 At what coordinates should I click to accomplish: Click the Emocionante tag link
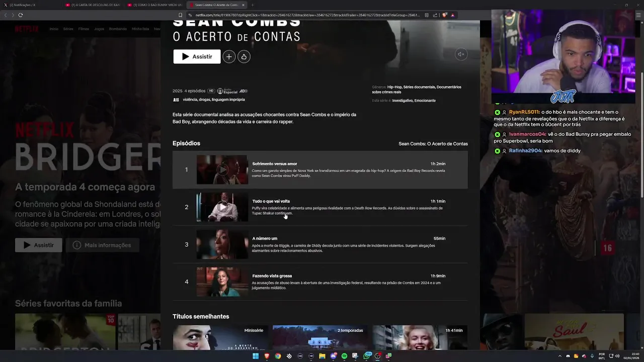pyautogui.click(x=425, y=101)
